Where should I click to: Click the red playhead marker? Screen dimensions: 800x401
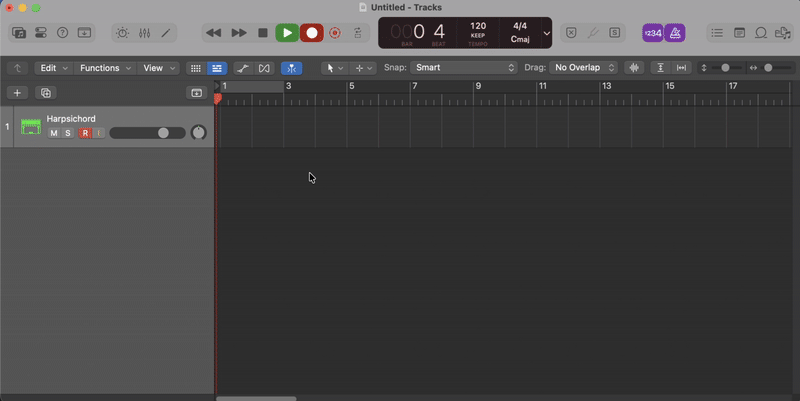(218, 99)
